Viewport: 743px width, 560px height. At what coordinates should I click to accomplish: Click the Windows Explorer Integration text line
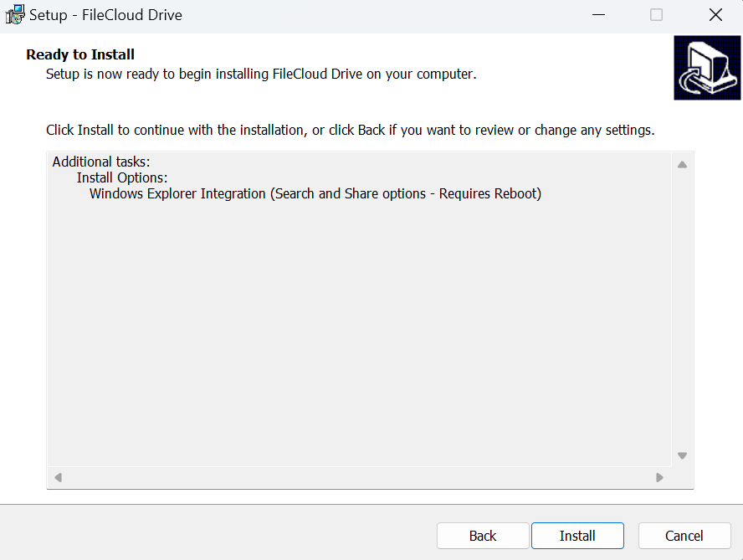tap(315, 194)
